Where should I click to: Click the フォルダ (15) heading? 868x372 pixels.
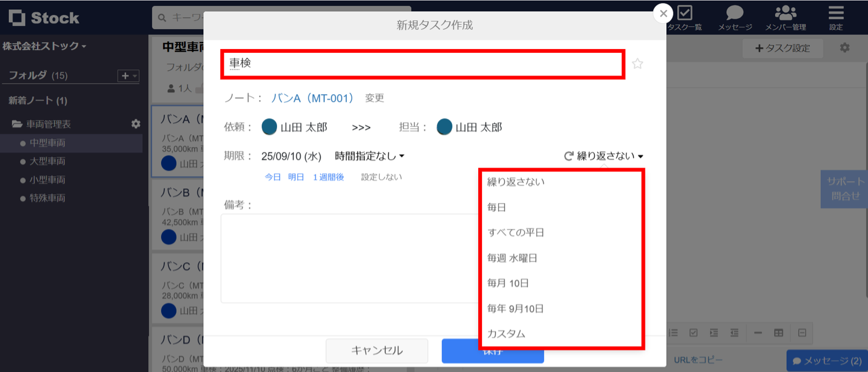[38, 75]
